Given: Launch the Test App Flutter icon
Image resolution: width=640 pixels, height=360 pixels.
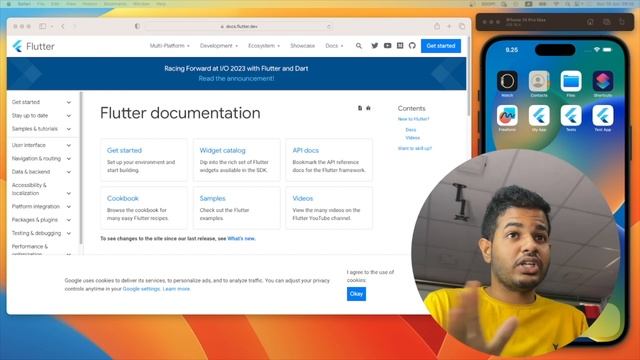Looking at the screenshot, I should click(603, 116).
